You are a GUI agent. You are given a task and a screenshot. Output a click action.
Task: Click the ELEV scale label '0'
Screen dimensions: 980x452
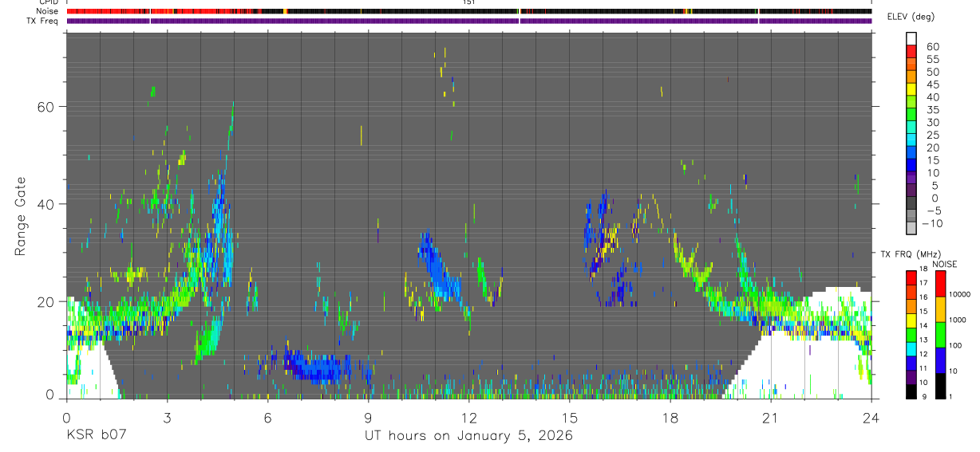[x=935, y=198]
